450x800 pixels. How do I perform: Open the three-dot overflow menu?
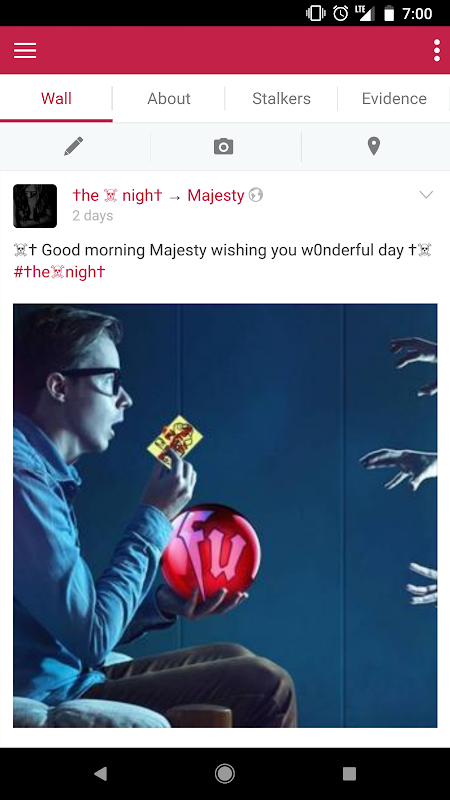436,50
